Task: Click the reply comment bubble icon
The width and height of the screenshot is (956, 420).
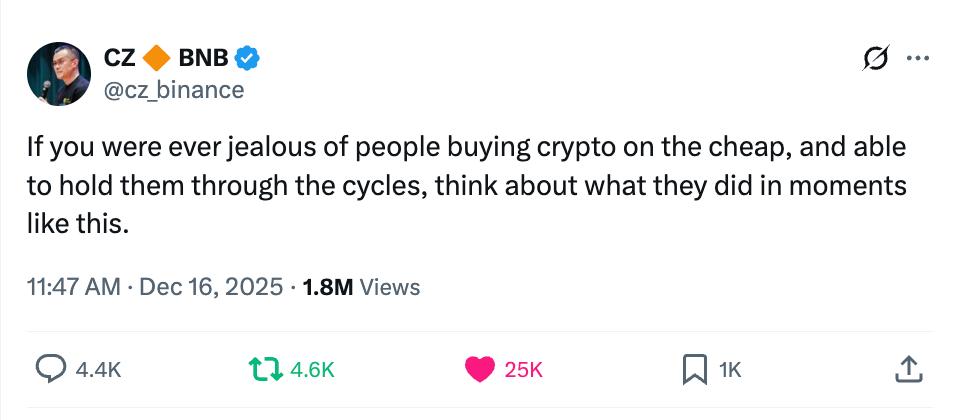Action: pyautogui.click(x=51, y=369)
